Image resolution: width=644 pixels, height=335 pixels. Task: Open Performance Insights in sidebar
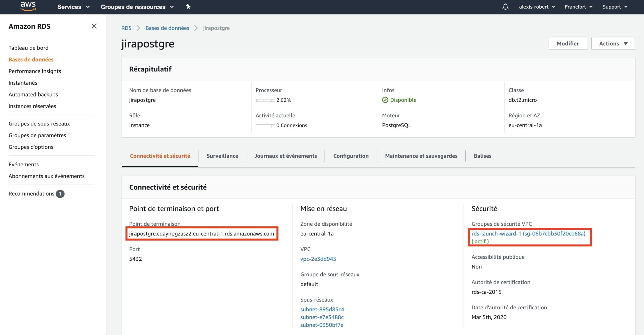click(35, 71)
